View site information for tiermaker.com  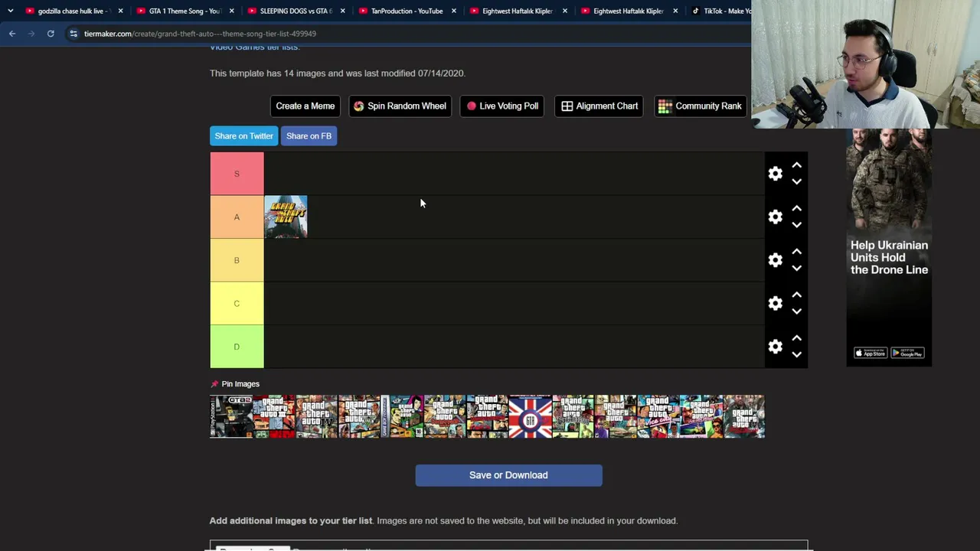tap(73, 34)
